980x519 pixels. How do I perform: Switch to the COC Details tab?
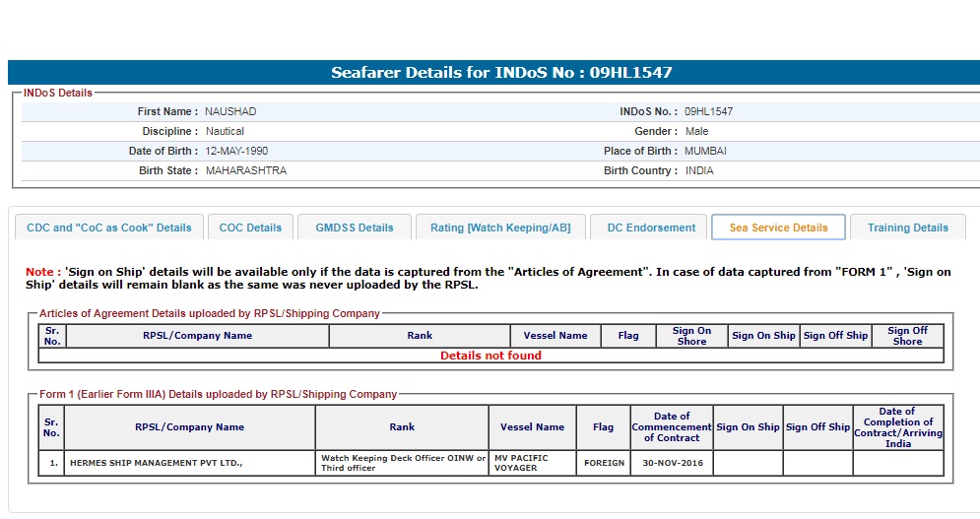tap(250, 227)
